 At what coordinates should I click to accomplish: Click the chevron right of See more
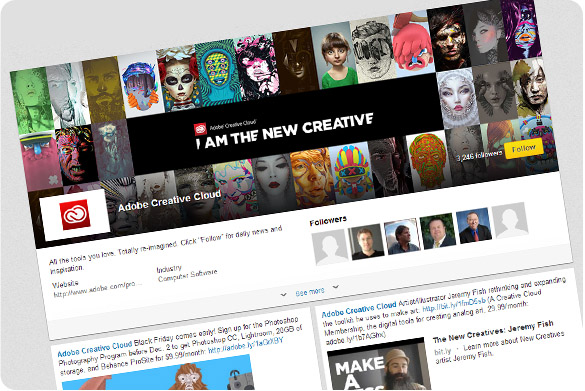click(336, 286)
